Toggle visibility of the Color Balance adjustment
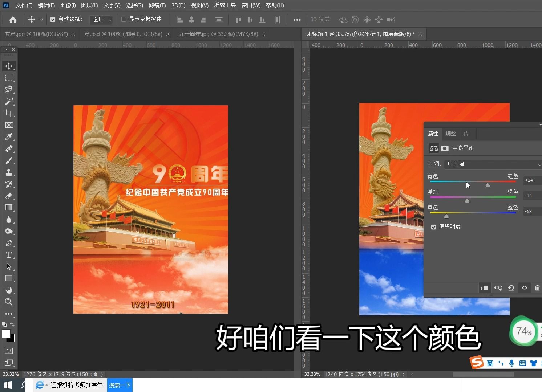The height and width of the screenshot is (392, 542). tap(524, 287)
